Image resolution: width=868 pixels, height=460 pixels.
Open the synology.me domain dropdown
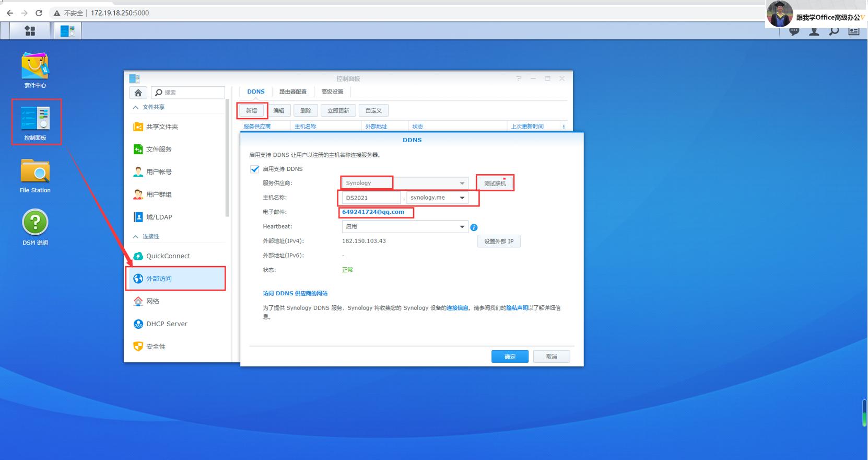coord(462,198)
